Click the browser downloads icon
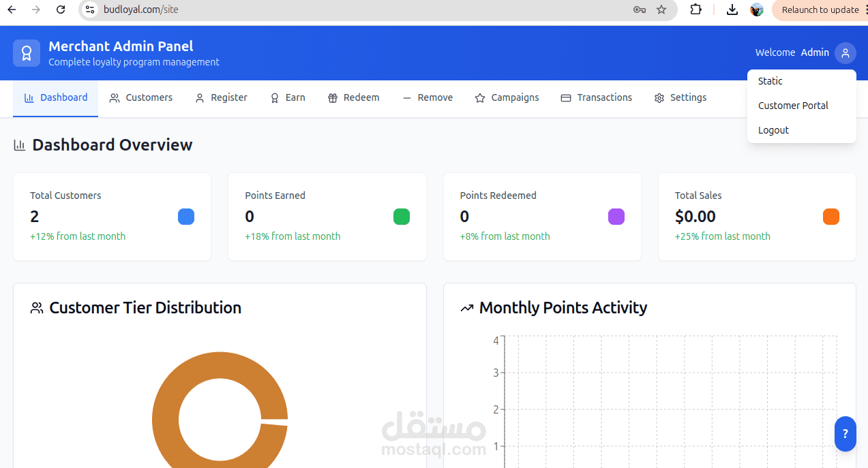 pos(732,10)
